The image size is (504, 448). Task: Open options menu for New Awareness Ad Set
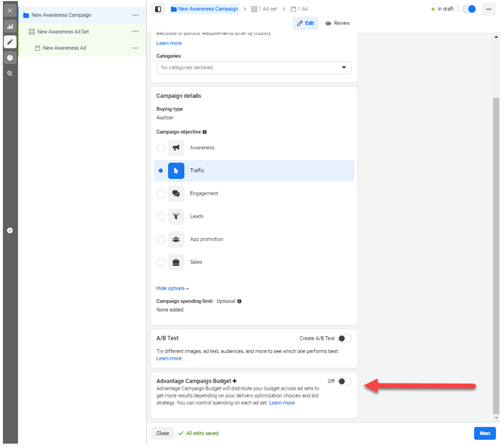click(x=135, y=32)
